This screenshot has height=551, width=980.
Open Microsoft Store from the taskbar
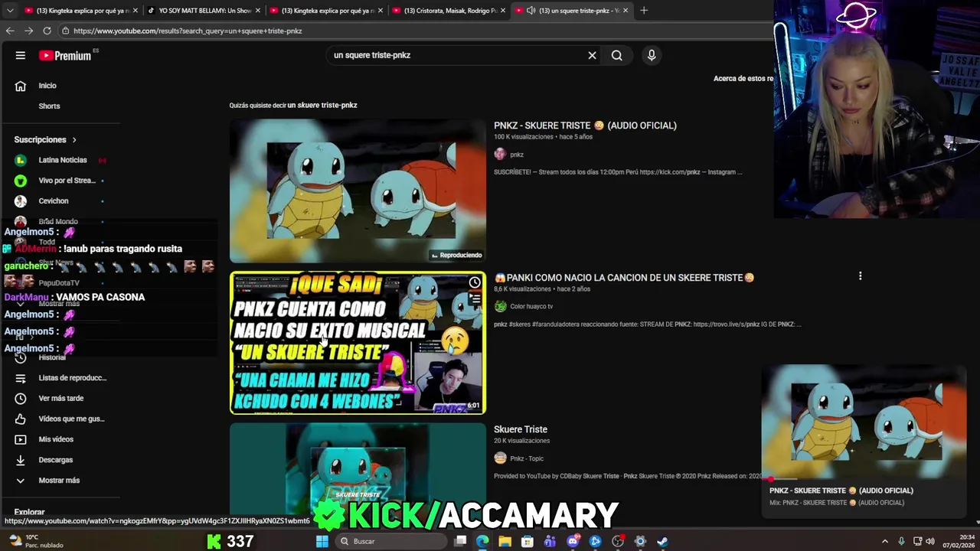click(x=528, y=541)
